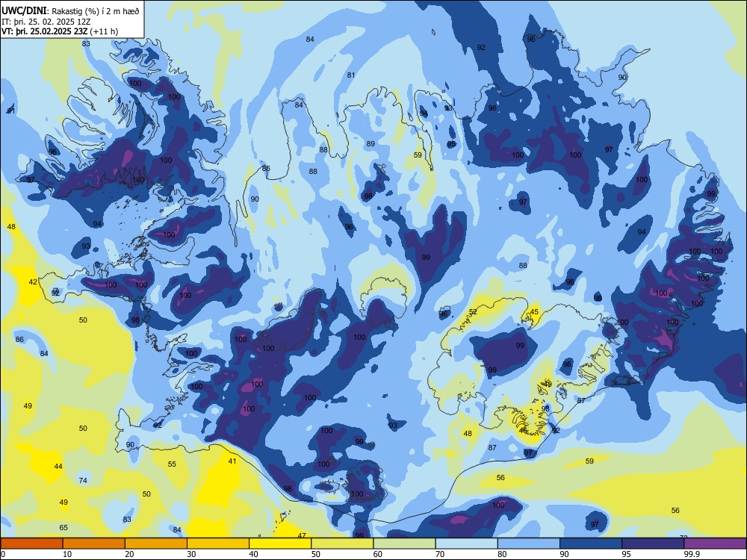Click the humidity value '41' on the map
Screen dimensions: 747x560
click(232, 461)
